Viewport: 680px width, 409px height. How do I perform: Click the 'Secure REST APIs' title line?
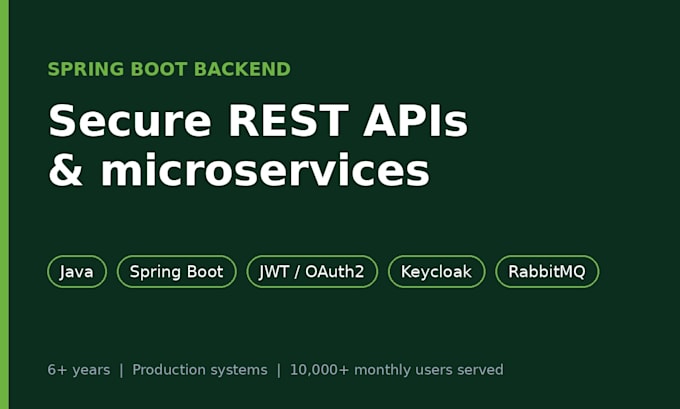click(x=258, y=121)
